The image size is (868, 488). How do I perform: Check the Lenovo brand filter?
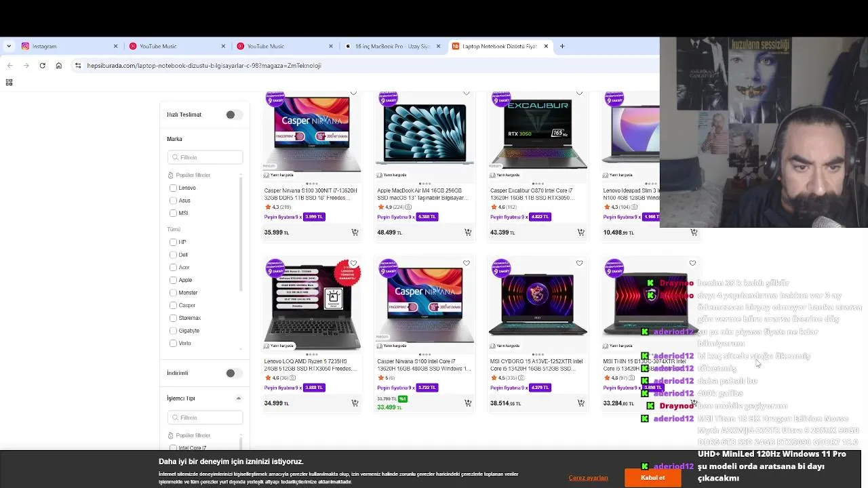point(173,188)
